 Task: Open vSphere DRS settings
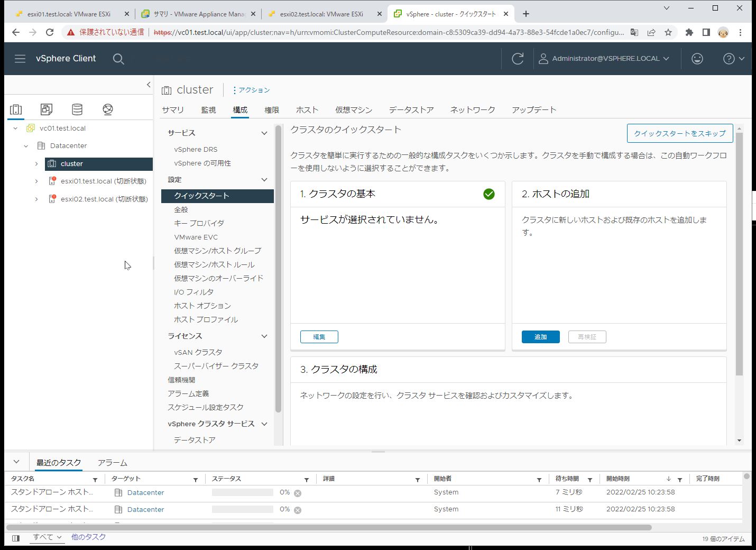[196, 150]
